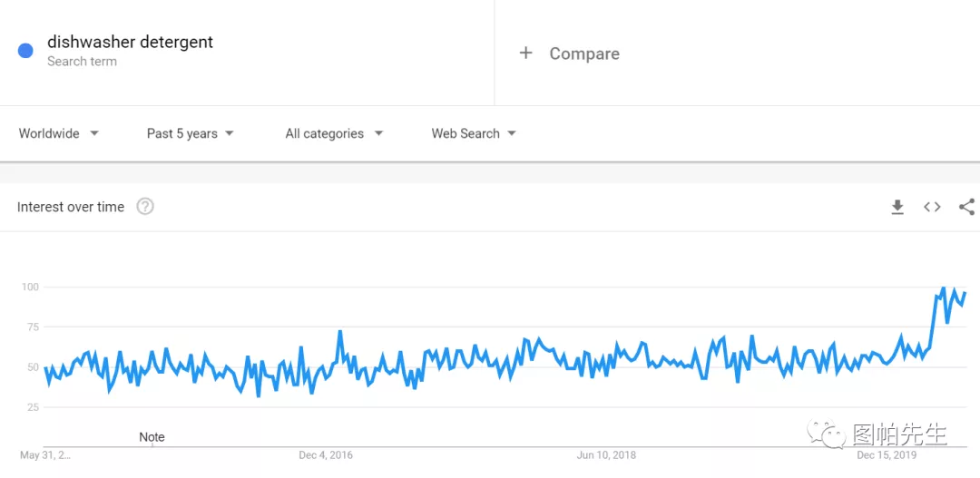Click the Jun 10, 2018 axis label

[x=606, y=455]
